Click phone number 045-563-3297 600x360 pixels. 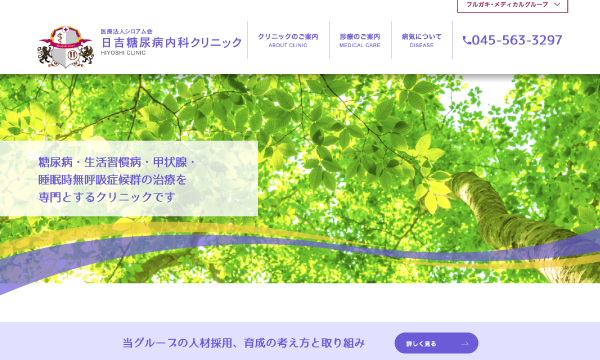coord(517,40)
